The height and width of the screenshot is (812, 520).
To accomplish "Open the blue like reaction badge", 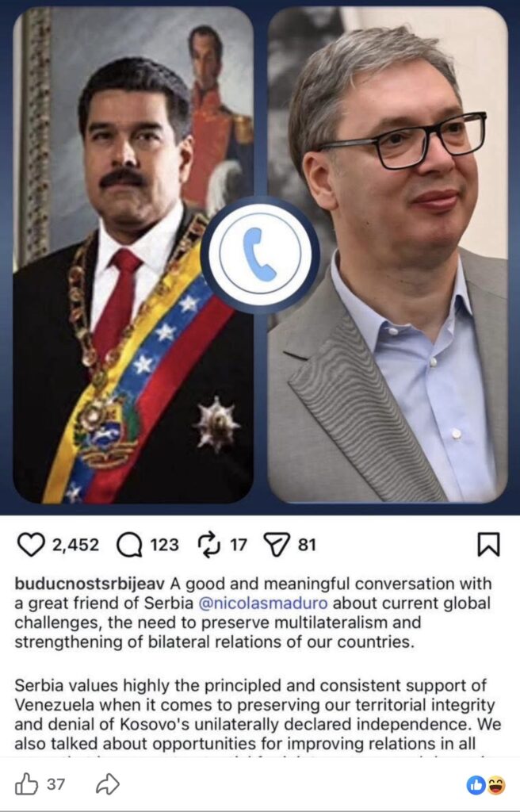I will (476, 786).
